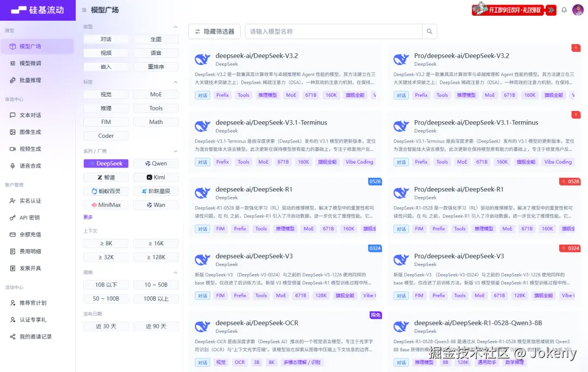Screen dimensions: 588x372
Task: Click the whale logo of Pro/deepseek-ai/DeepSeek-R1
Action: click(401, 193)
